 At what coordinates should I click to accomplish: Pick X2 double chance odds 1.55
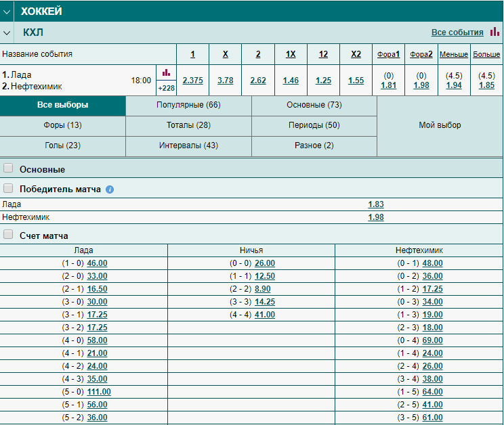[x=356, y=81]
